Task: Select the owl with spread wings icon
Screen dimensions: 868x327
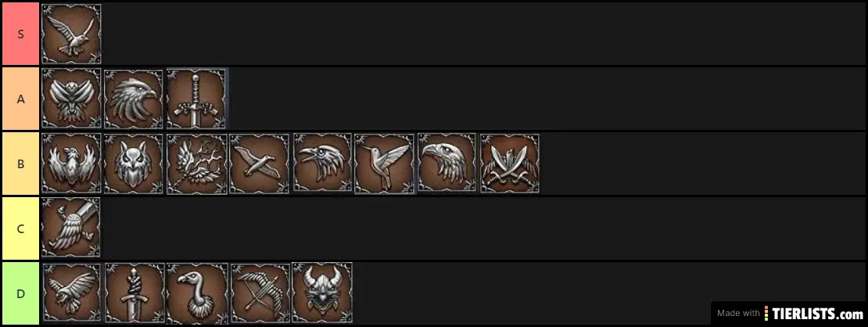Action: tap(71, 99)
